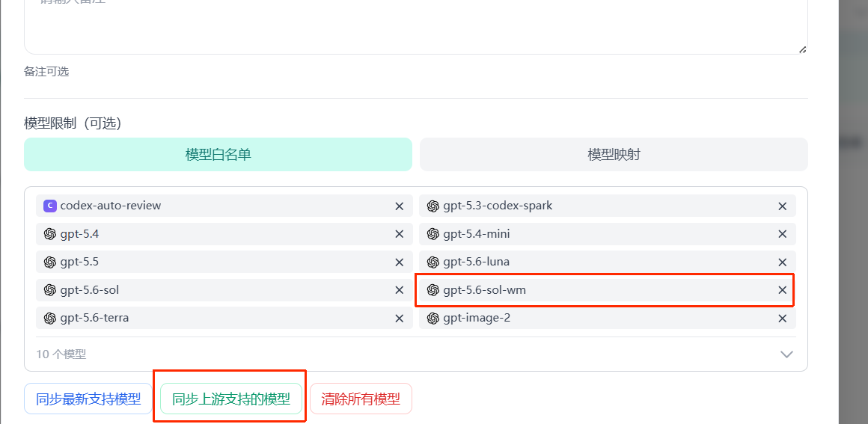Remove the gpt-5.6-sol model tag
Screen dimensions: 868x424
pyautogui.click(x=399, y=290)
